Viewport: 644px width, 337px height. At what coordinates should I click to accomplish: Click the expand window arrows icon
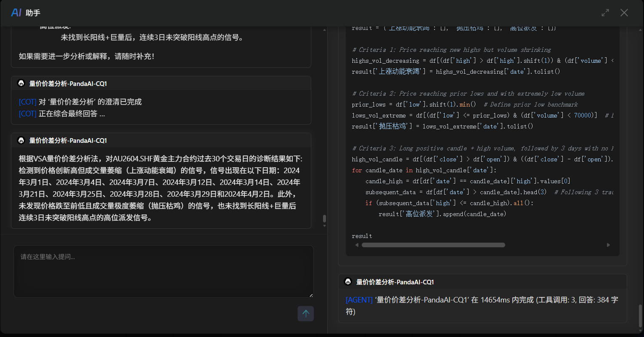605,13
